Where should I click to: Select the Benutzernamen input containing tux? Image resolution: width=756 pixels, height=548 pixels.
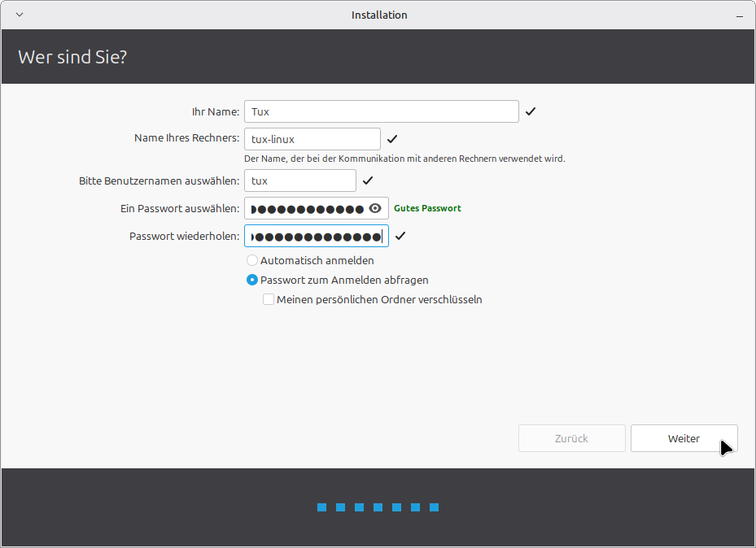299,180
